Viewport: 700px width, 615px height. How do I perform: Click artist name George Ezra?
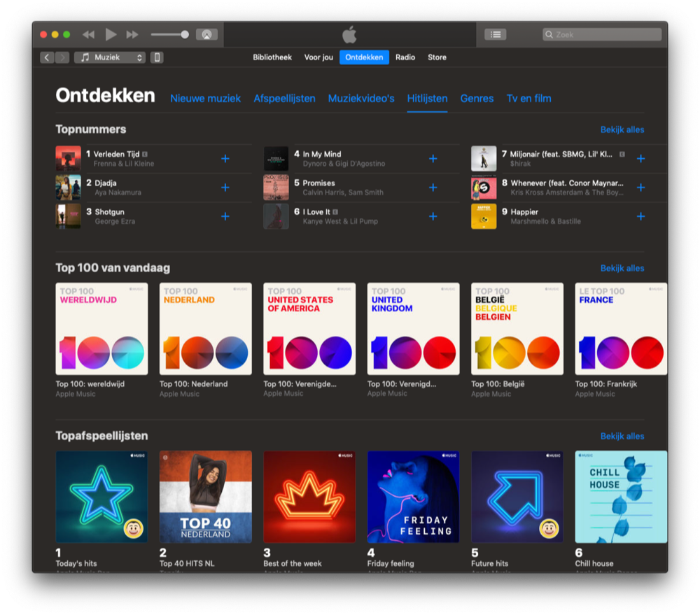pyautogui.click(x=115, y=221)
